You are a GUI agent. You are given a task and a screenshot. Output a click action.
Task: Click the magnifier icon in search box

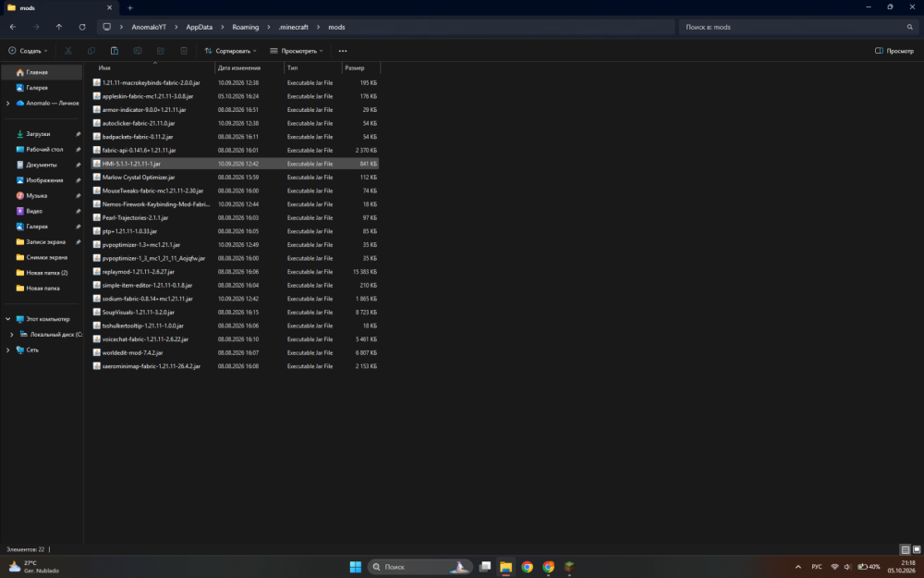tap(910, 27)
